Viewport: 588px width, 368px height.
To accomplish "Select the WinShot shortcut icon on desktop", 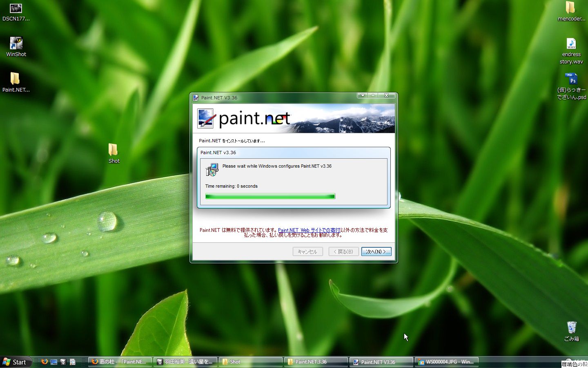I will click(16, 47).
